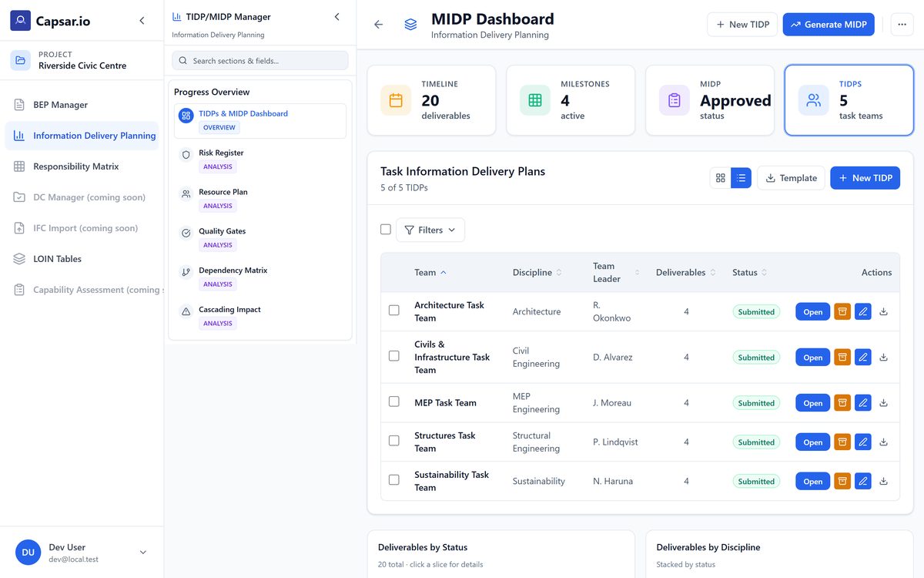Select the Milestones 4 active card
This screenshot has height=578, width=924.
click(571, 100)
